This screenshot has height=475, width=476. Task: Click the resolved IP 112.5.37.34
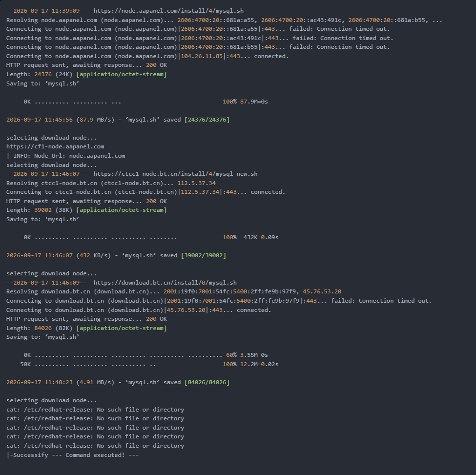click(x=197, y=183)
